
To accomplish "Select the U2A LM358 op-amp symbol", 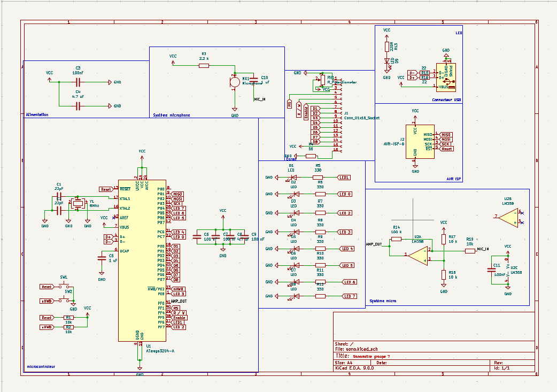I will (417, 255).
